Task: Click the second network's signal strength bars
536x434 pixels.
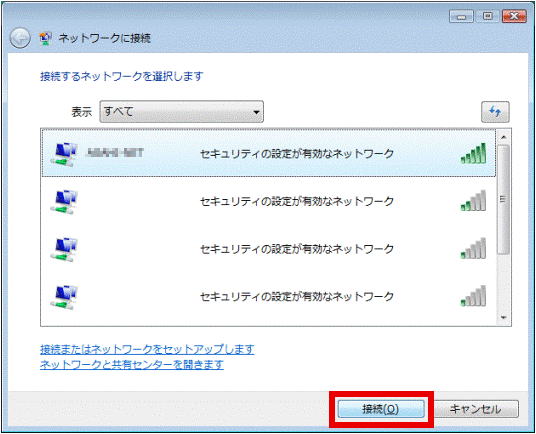Action: tap(473, 201)
